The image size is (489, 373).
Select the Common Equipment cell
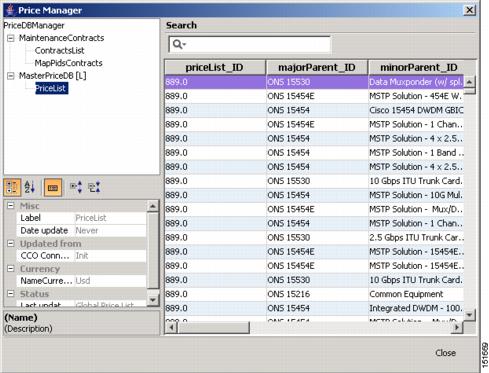click(416, 294)
